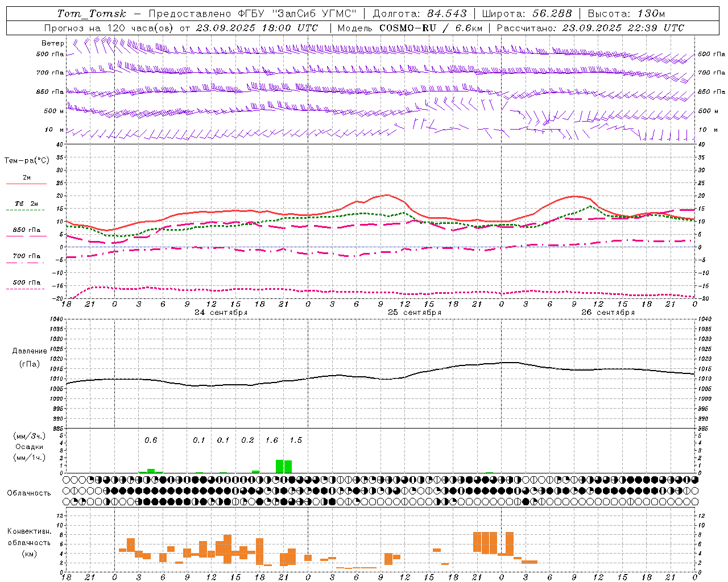Click the 'Конвективн.' convective cloudiness label
The height and width of the screenshot is (582, 728).
(30, 531)
